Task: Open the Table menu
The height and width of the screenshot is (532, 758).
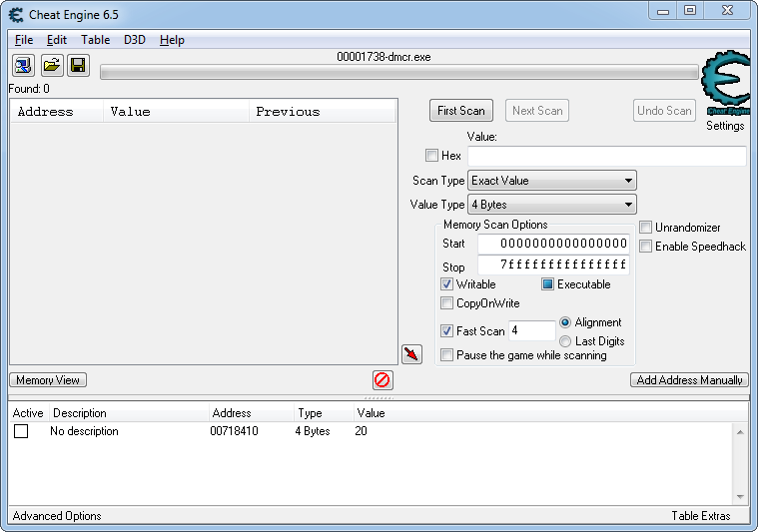Action: click(95, 40)
